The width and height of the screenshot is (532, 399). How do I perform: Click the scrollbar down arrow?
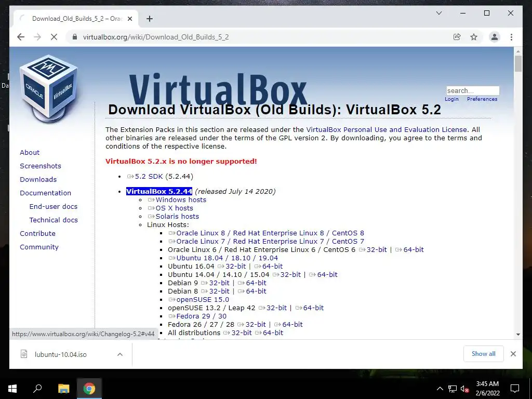point(518,334)
